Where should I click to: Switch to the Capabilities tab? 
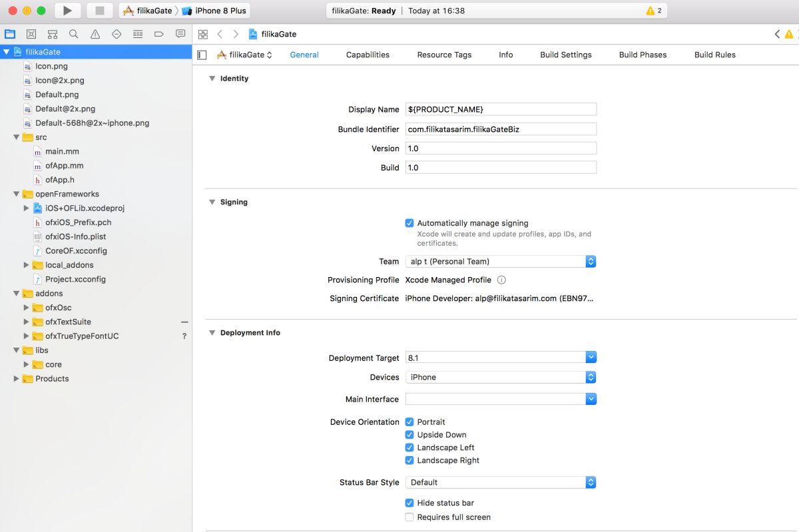pos(368,55)
